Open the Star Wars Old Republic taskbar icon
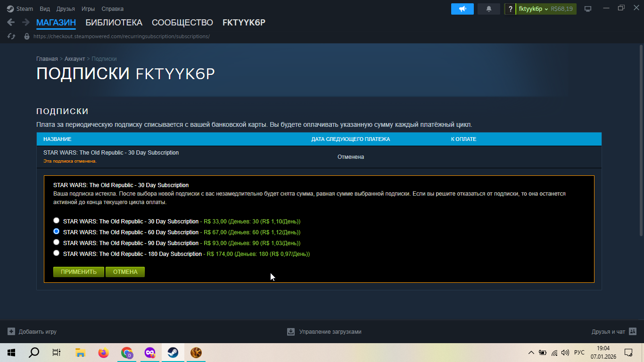Viewport: 644px width, 362px height. tap(196, 353)
